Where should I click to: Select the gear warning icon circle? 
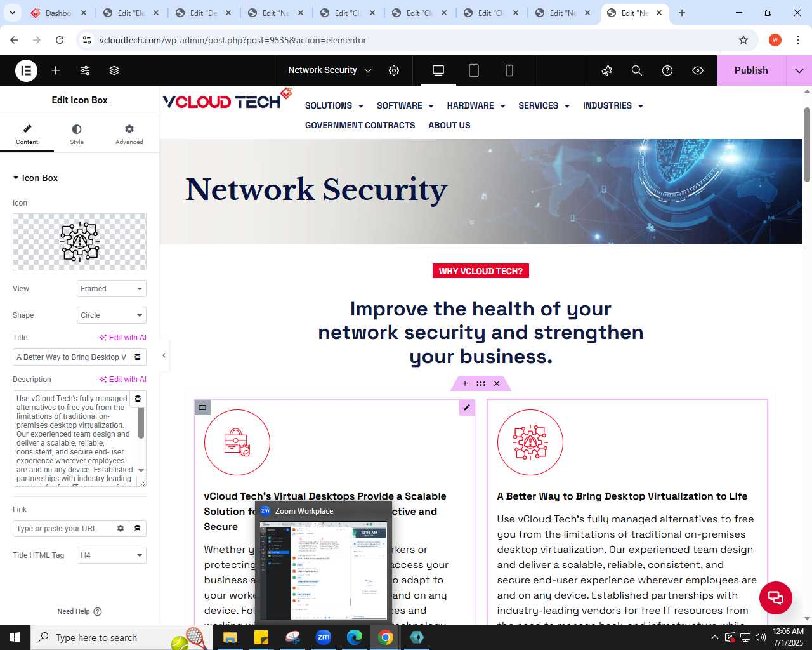[x=530, y=442]
